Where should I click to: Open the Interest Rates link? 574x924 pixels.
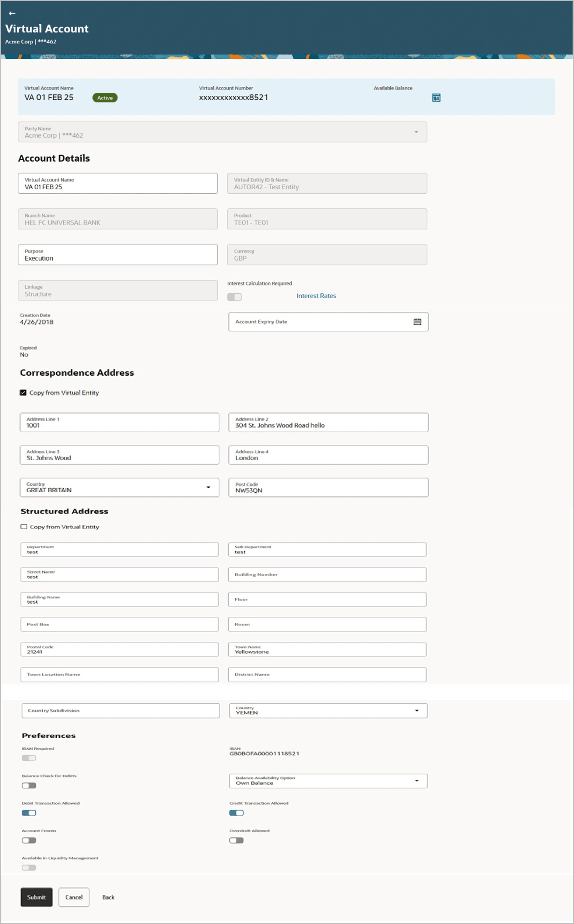(x=316, y=295)
